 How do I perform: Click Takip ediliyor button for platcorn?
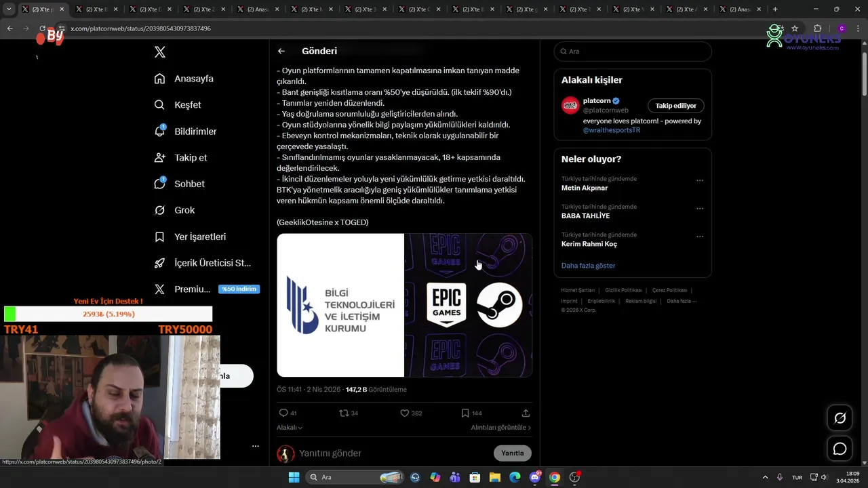coord(676,106)
